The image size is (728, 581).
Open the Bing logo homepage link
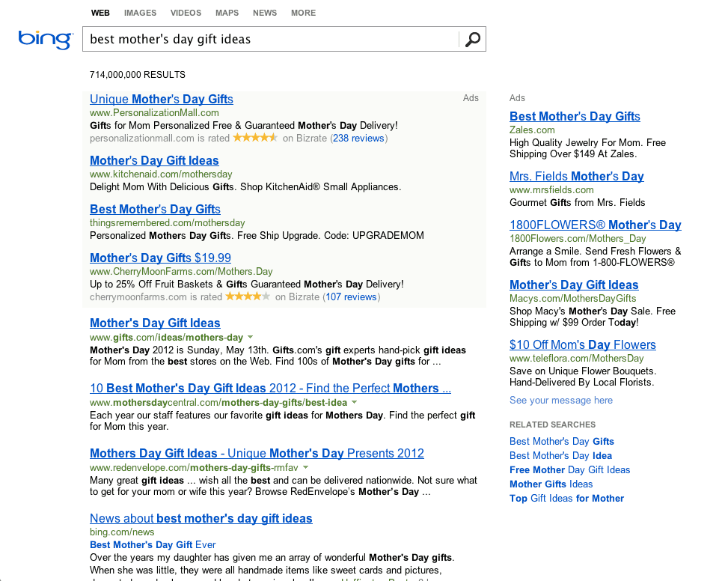pos(46,40)
